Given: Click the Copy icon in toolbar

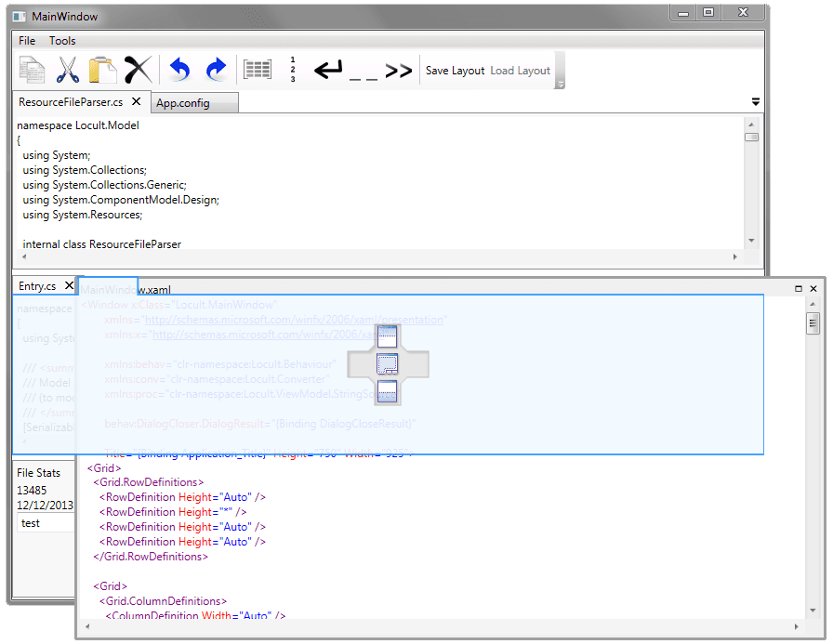Looking at the screenshot, I should point(33,71).
